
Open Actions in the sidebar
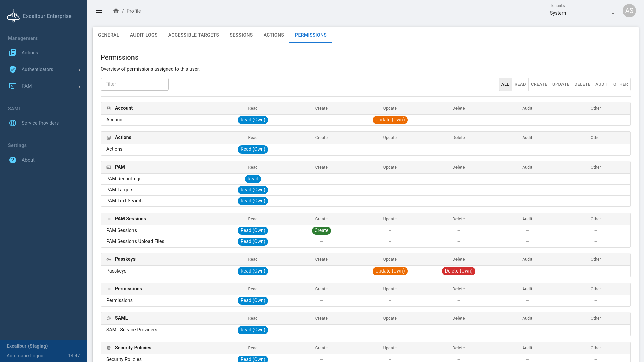pyautogui.click(x=30, y=53)
